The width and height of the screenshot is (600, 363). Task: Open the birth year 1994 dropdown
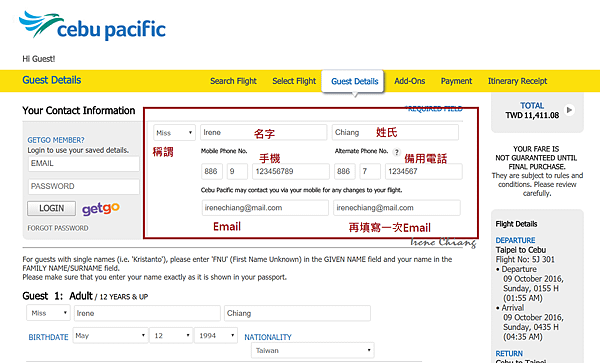point(216,335)
